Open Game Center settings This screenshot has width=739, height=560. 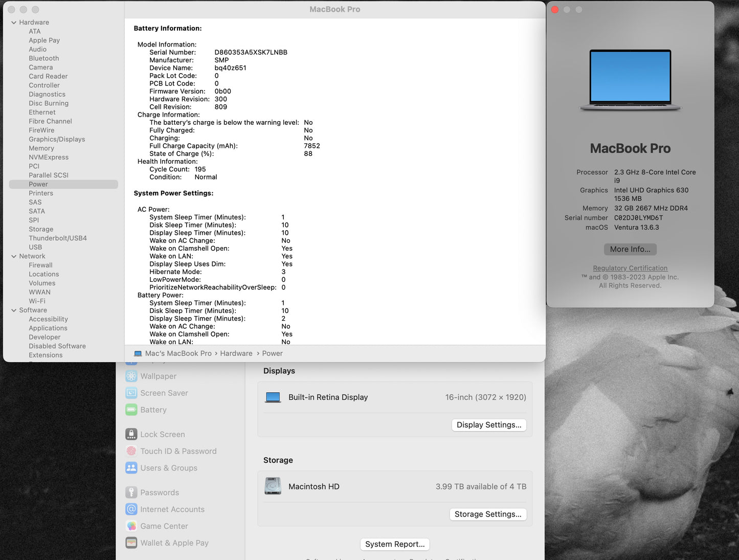point(164,526)
